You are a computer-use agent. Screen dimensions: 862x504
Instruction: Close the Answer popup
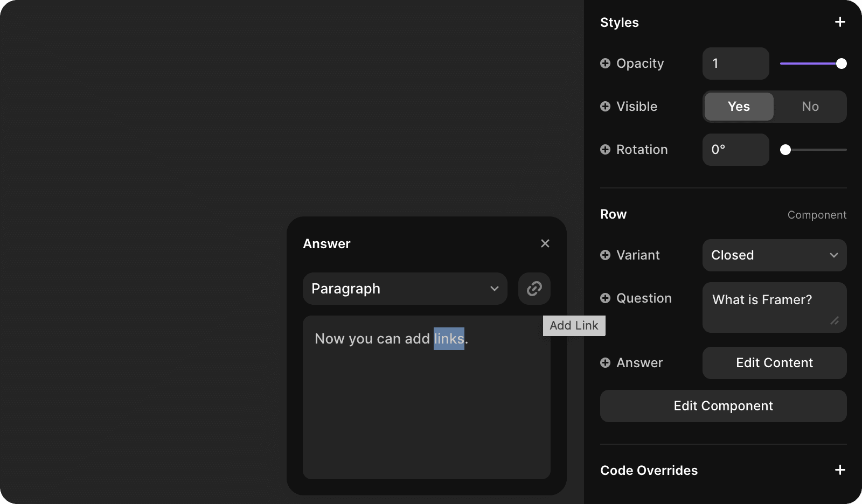pyautogui.click(x=545, y=243)
